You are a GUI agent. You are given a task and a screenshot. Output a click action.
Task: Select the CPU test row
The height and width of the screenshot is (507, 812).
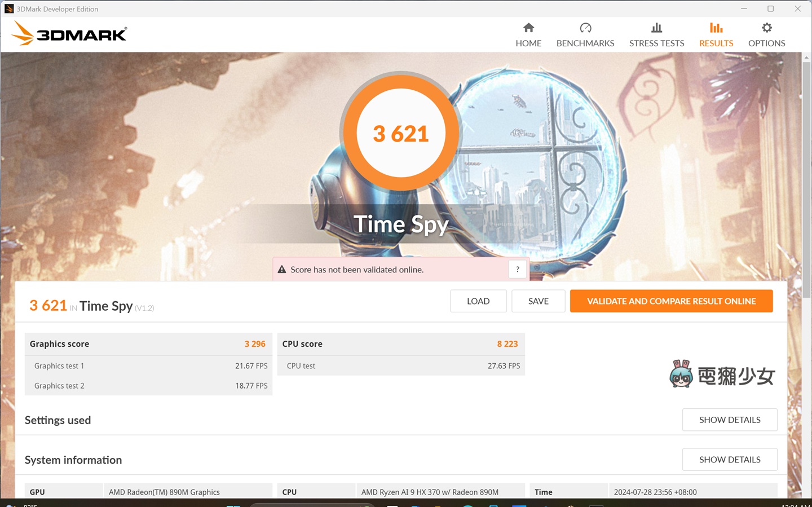[401, 365]
